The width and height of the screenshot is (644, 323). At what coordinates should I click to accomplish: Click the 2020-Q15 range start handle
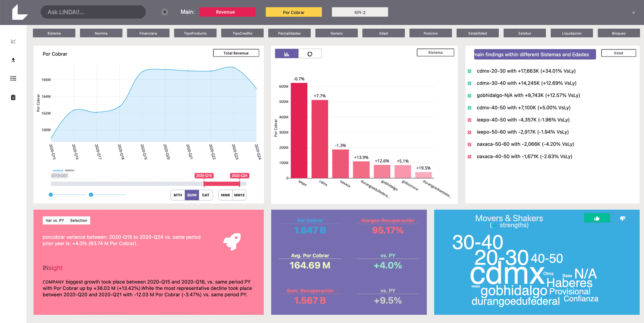coord(204,183)
